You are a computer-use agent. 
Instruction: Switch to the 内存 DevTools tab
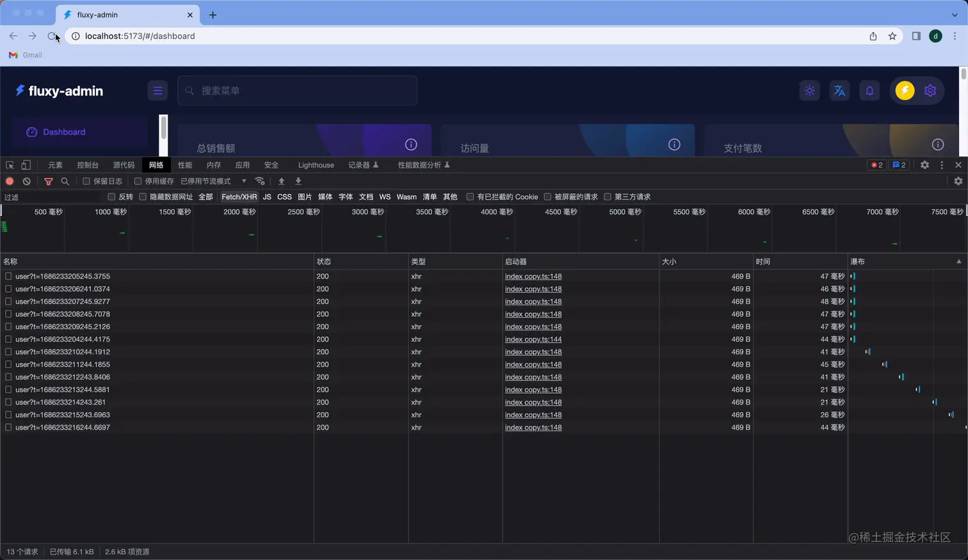tap(214, 165)
